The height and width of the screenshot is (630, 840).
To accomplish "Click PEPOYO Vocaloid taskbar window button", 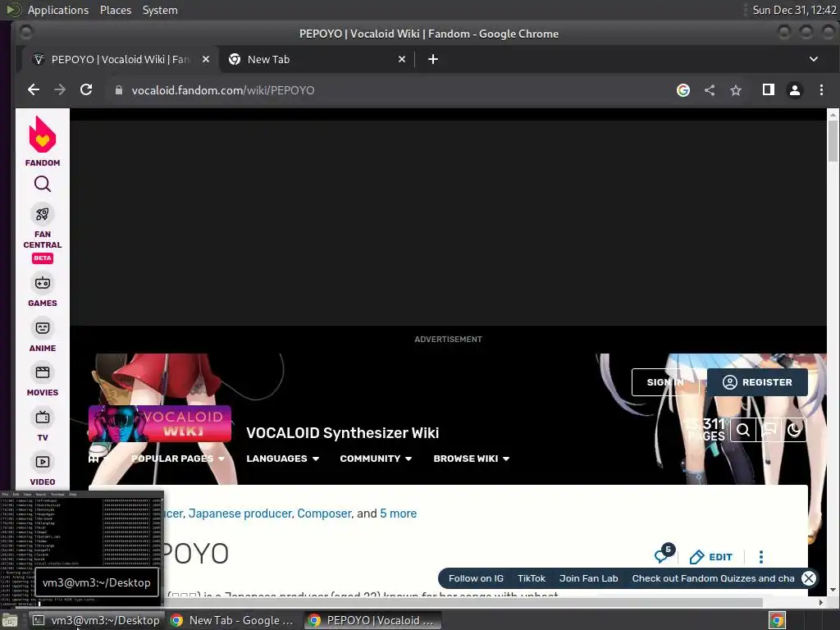I will click(x=373, y=620).
